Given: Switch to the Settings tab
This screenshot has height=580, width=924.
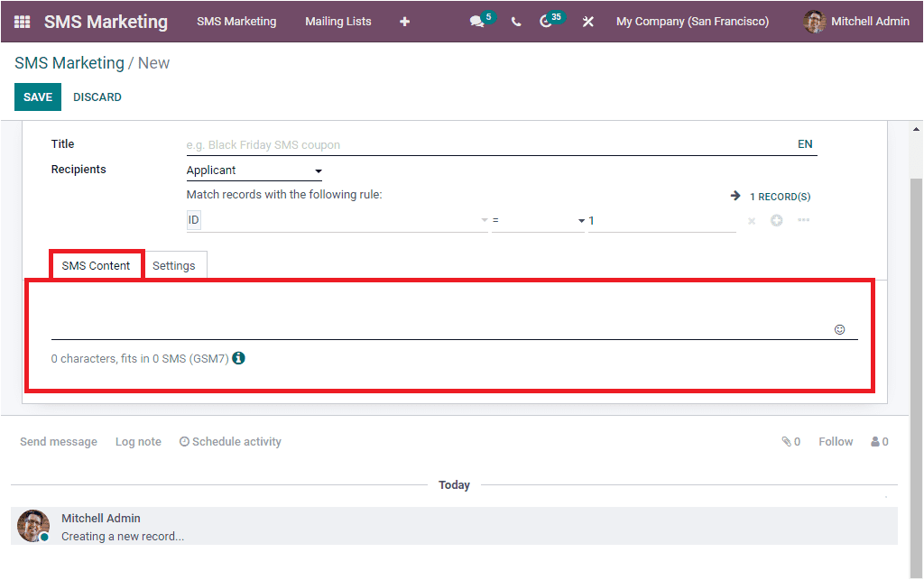Looking at the screenshot, I should (x=174, y=265).
